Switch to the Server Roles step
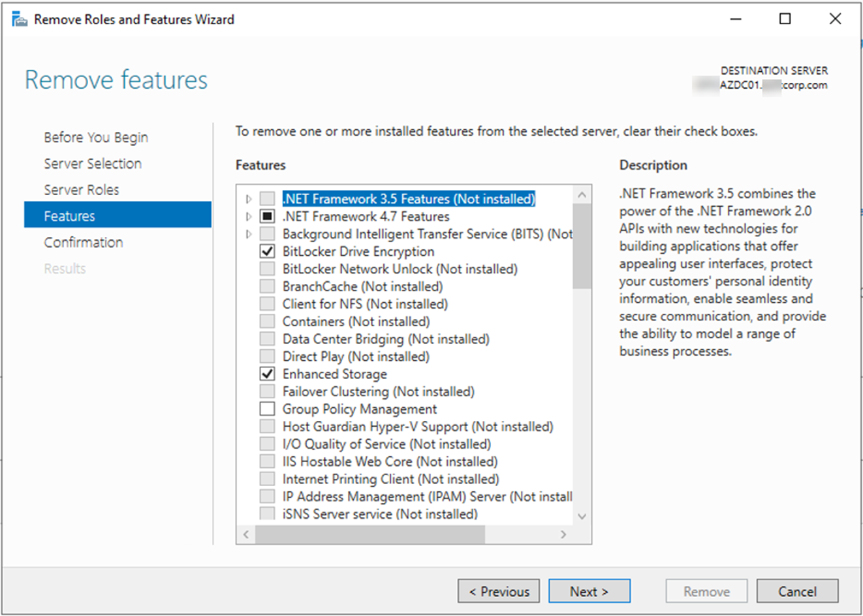The width and height of the screenshot is (863, 616). click(x=82, y=190)
